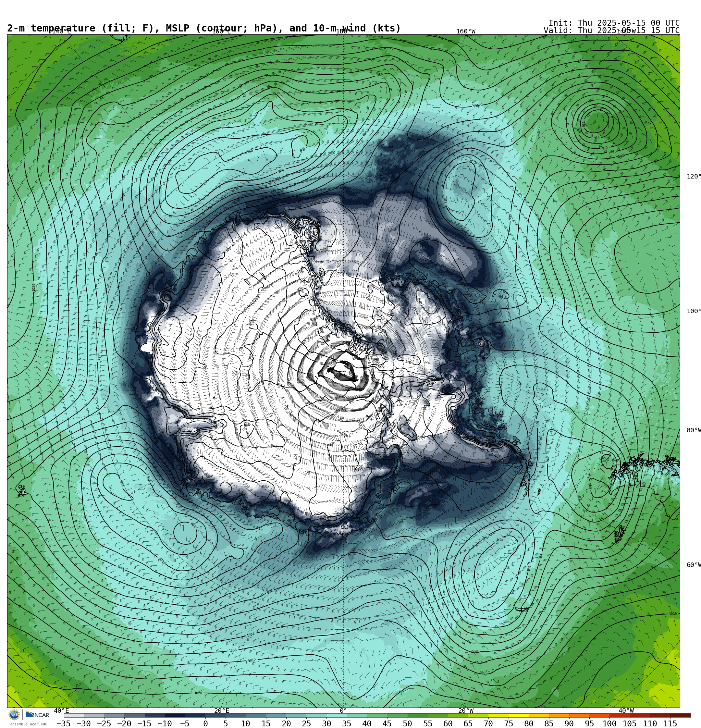This screenshot has height=728, width=701.
Task: Click the 40°W longitude label at bottom
Action: [x=626, y=710]
